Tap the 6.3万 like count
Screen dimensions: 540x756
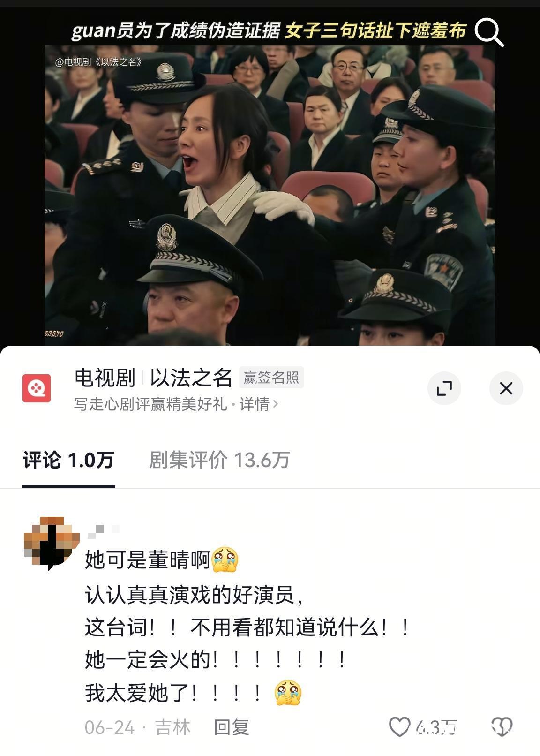436,727
